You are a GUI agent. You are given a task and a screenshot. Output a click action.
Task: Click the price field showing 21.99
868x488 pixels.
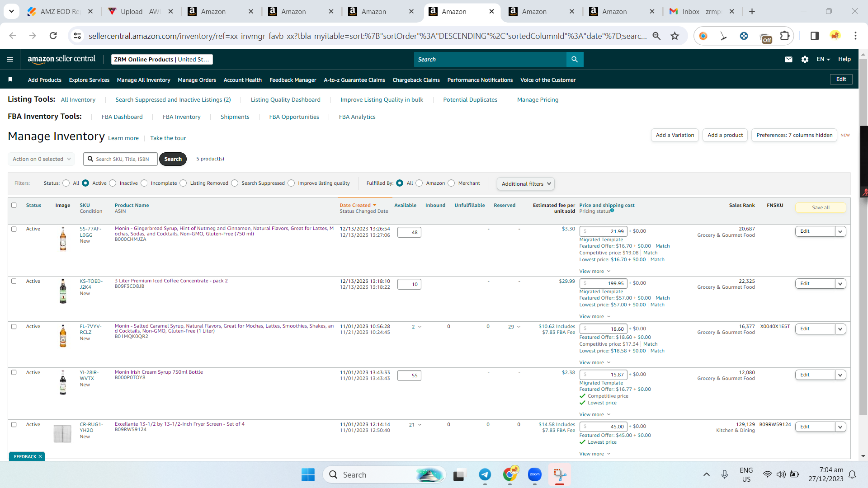pos(603,231)
